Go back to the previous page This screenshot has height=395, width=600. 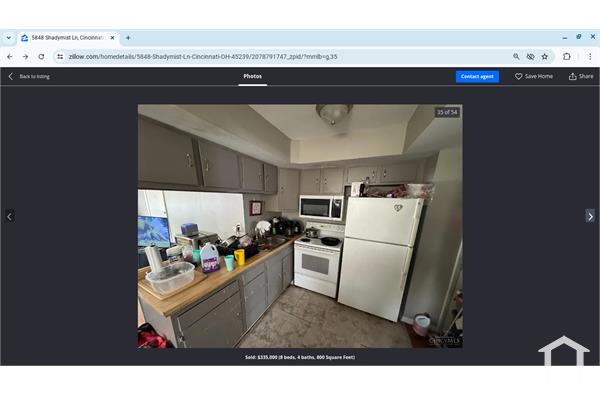tap(10, 57)
